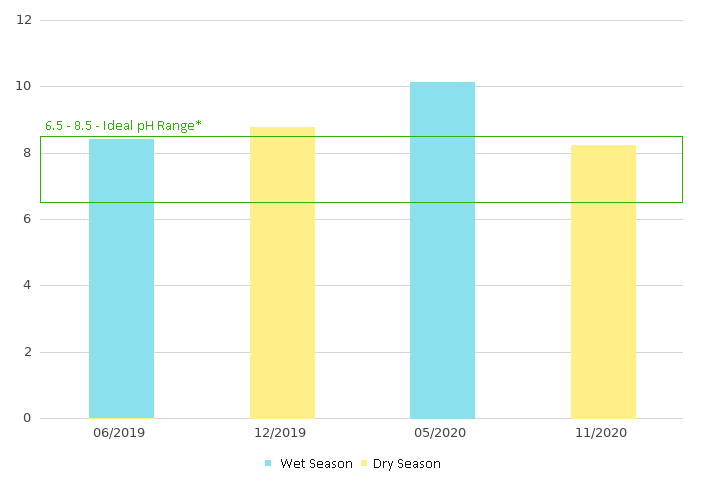Viewport: 702px width, 498px height.
Task: Click the 06/2019 x-axis label
Action: 121,433
